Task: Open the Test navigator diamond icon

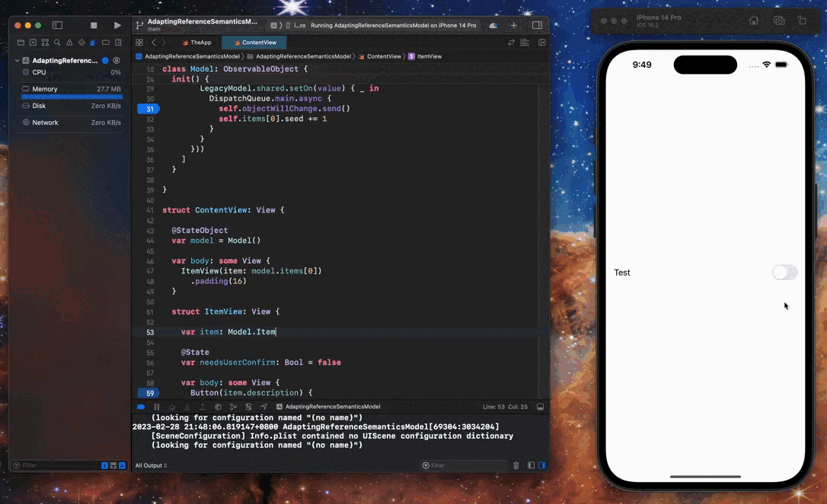Action: 81,42
